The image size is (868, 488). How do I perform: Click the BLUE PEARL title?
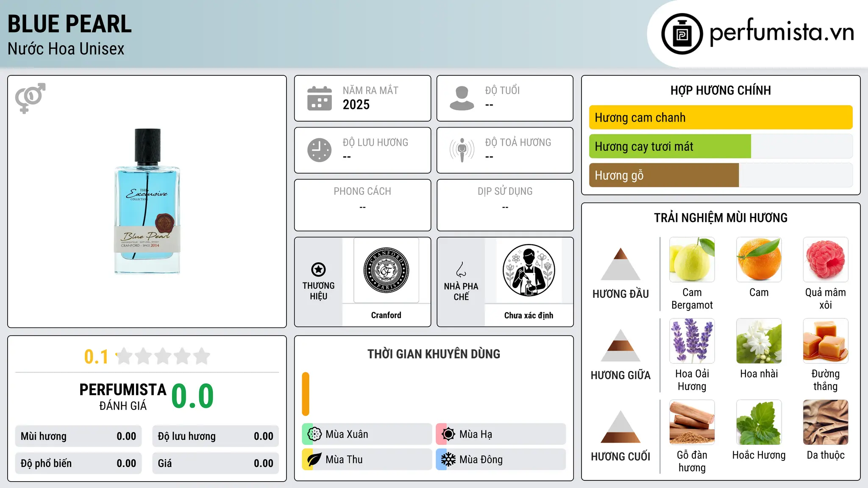click(70, 24)
